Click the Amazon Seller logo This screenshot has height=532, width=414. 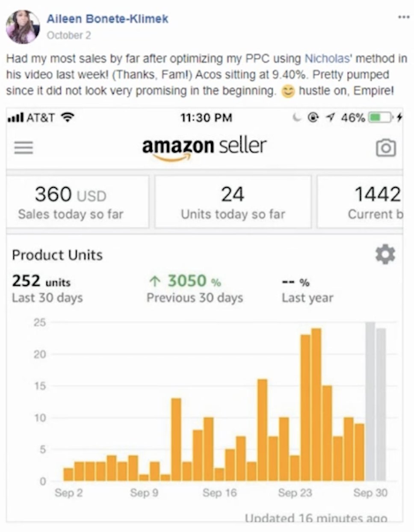point(204,148)
